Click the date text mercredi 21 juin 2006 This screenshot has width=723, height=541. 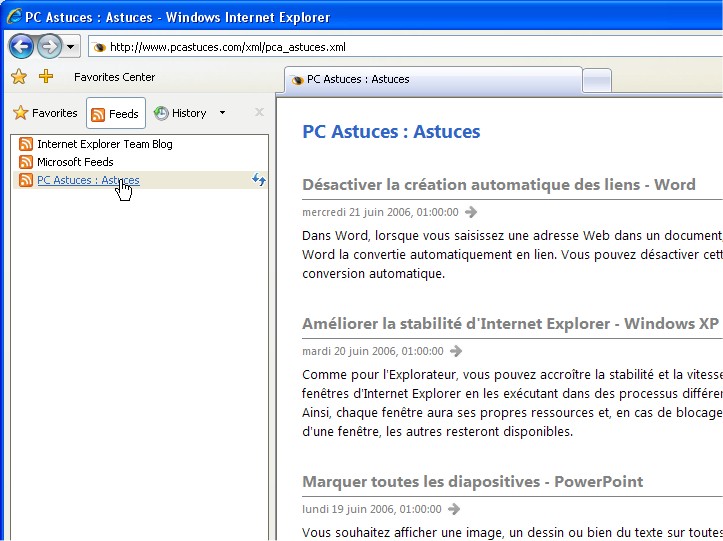380,212
